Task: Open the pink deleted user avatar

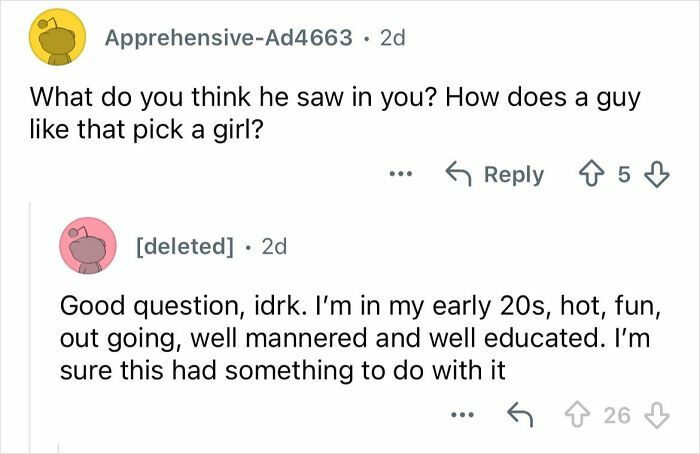Action: [x=88, y=245]
